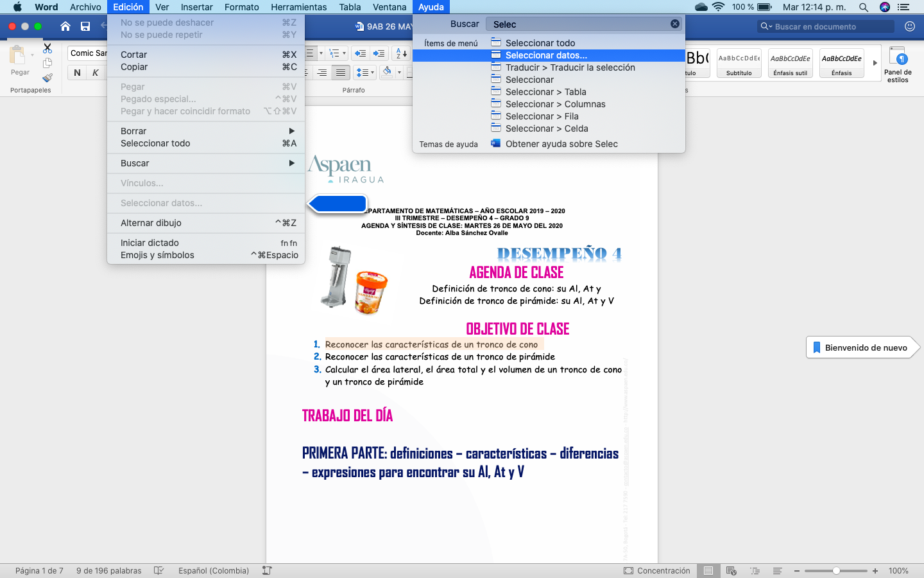Viewport: 924px width, 578px height.
Task: Click the decrease indent icon
Action: point(361,53)
